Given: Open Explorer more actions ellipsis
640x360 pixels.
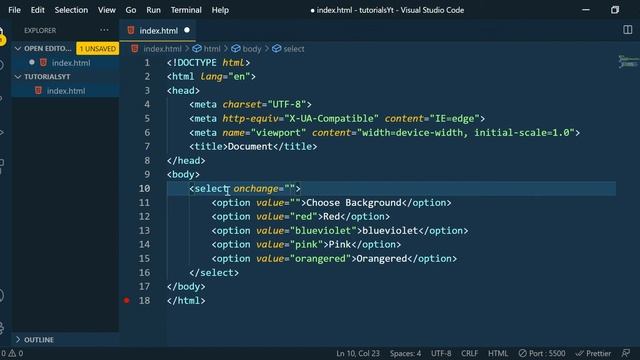Looking at the screenshot, I should (x=104, y=30).
